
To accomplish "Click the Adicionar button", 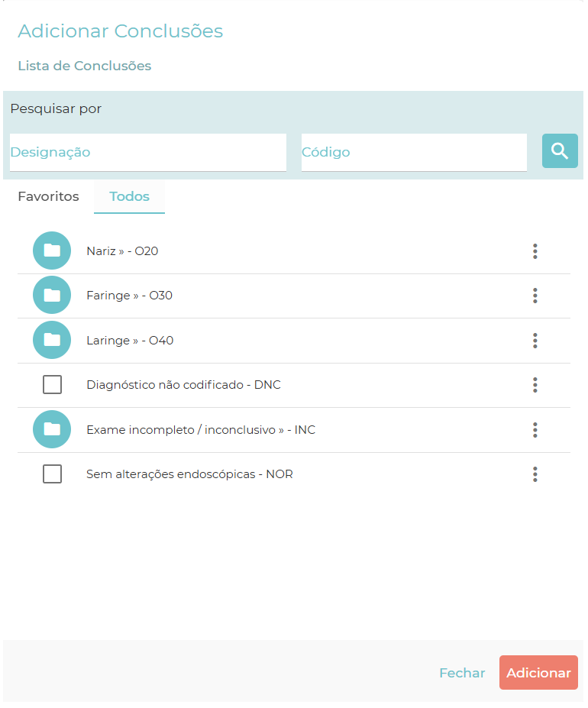I will pyautogui.click(x=538, y=673).
